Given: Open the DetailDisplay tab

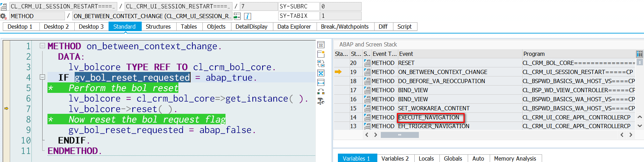Looking at the screenshot, I should click(251, 27).
